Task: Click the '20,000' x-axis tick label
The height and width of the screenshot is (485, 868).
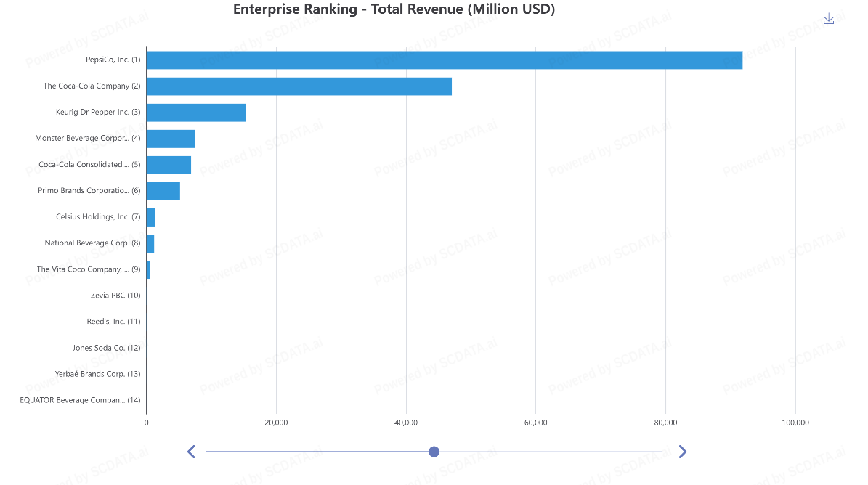Action: [x=276, y=423]
